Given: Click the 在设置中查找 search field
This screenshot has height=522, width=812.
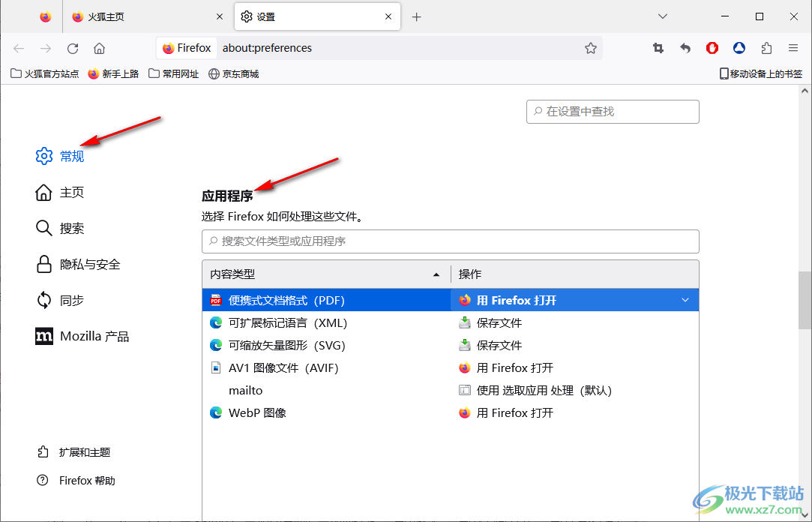Looking at the screenshot, I should [613, 111].
